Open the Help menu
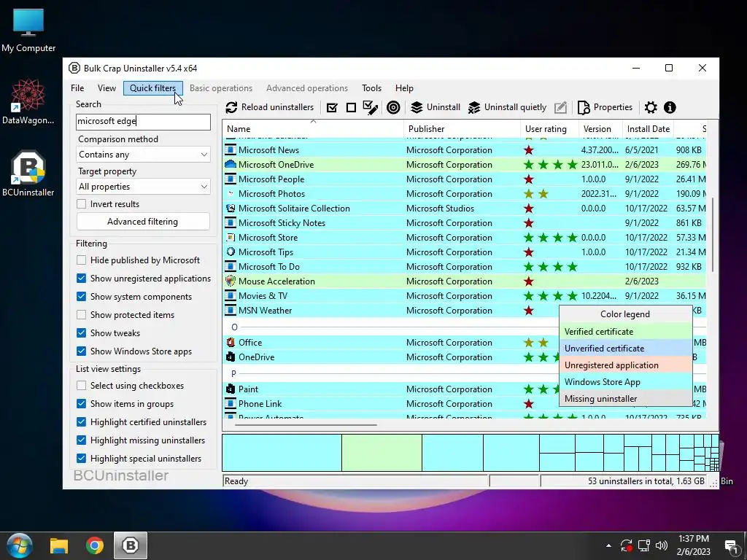This screenshot has height=560, width=747. click(x=404, y=88)
